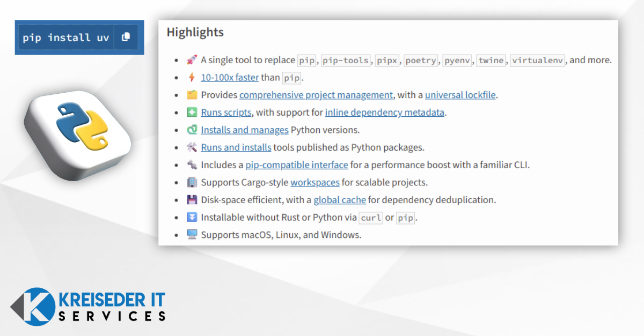This screenshot has height=336, width=644.
Task: Open the pip-compatible interface link
Action: pyautogui.click(x=297, y=165)
